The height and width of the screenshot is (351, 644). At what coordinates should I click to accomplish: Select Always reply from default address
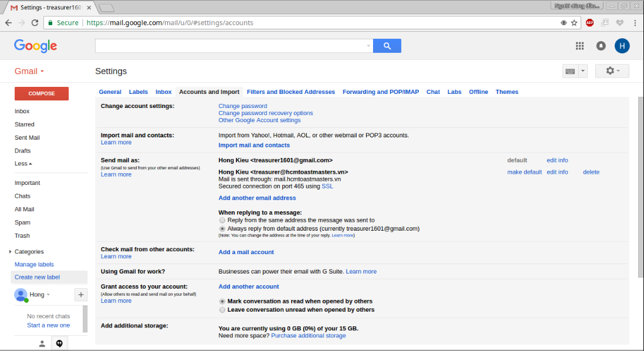point(222,228)
